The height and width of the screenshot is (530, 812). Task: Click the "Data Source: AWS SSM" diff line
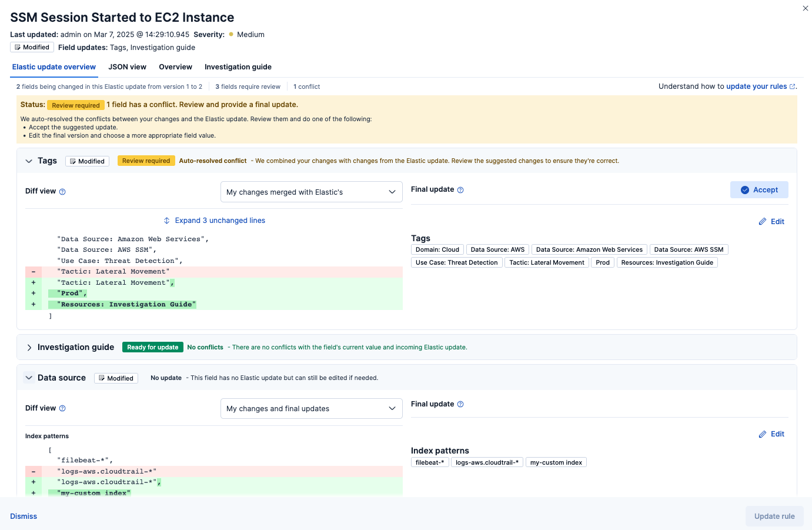point(214,250)
